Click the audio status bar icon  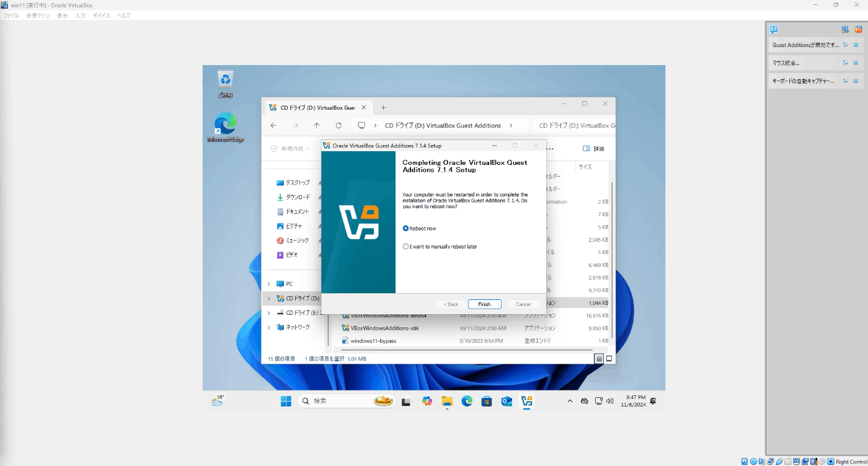pos(762,462)
